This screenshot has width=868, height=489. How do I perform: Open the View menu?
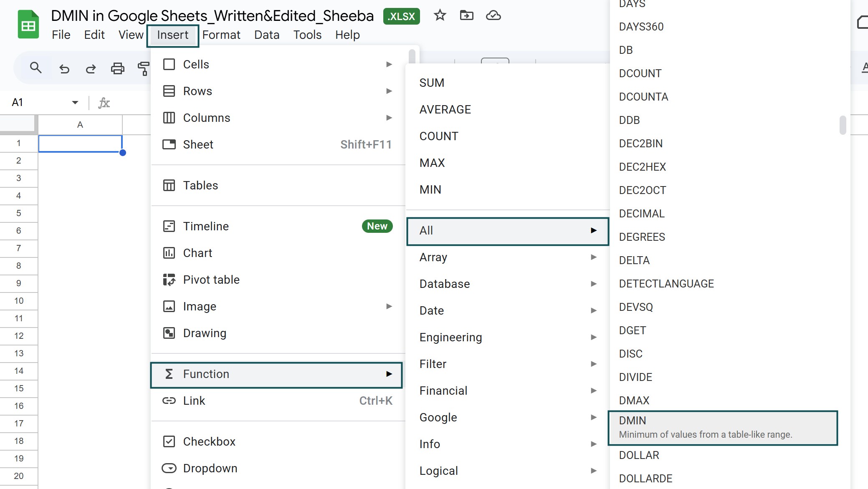[131, 35]
